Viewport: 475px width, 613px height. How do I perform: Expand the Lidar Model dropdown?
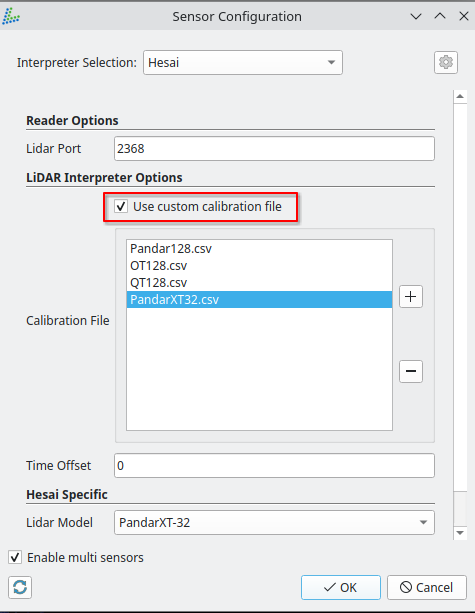click(274, 522)
